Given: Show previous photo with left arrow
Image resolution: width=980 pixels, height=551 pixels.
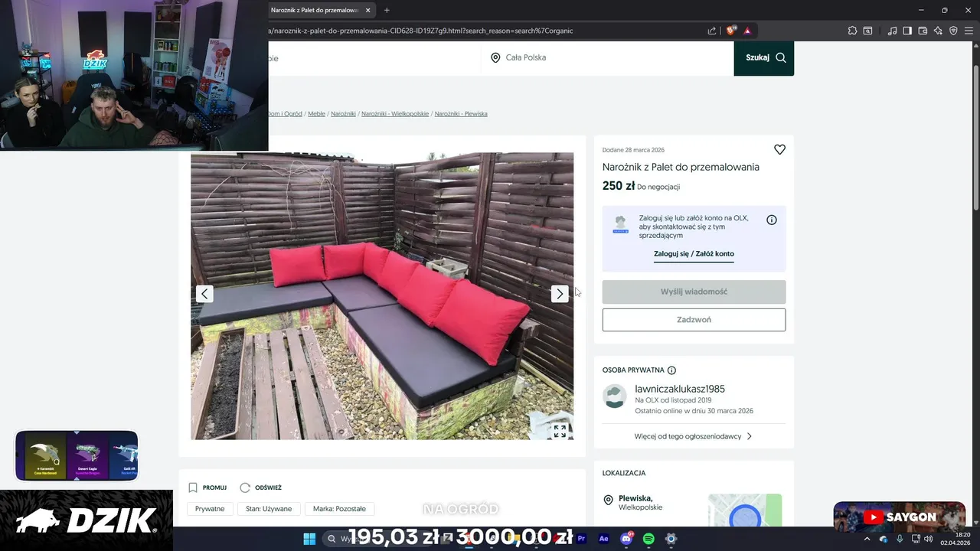Looking at the screenshot, I should tap(204, 294).
